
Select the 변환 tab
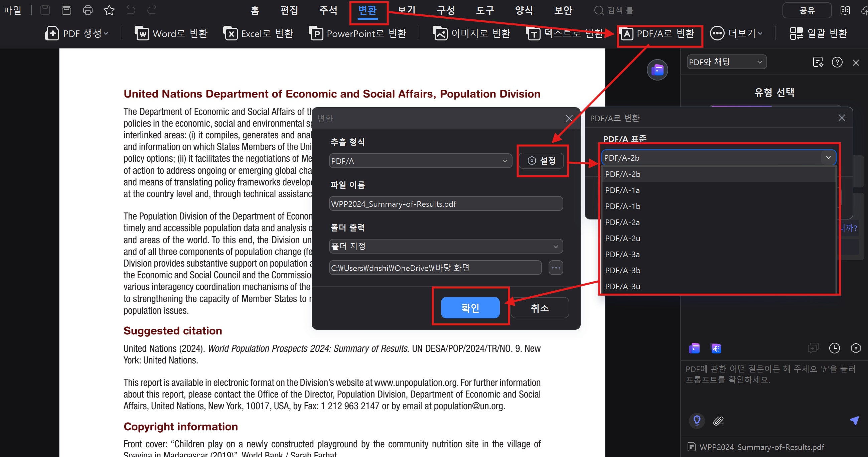coord(368,10)
